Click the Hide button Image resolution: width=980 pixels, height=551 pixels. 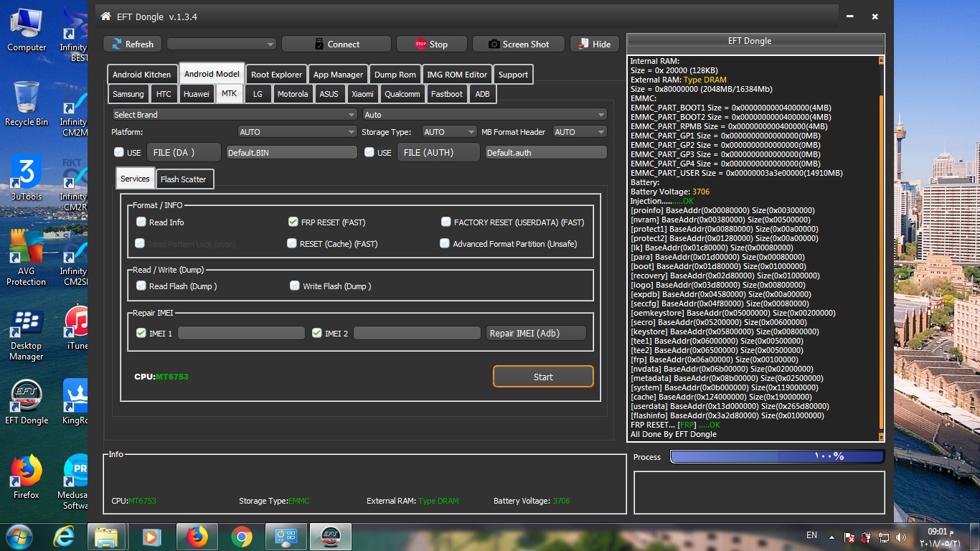click(x=595, y=44)
